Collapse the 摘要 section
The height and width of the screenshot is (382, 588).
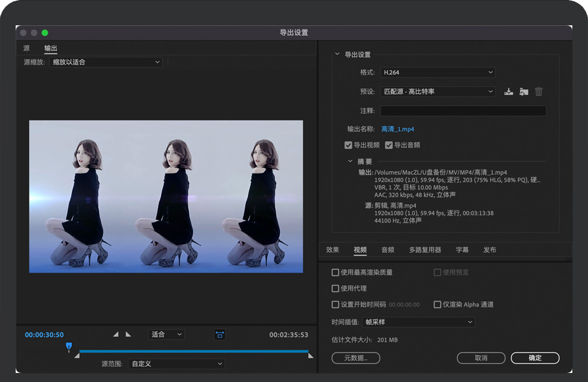click(x=350, y=161)
